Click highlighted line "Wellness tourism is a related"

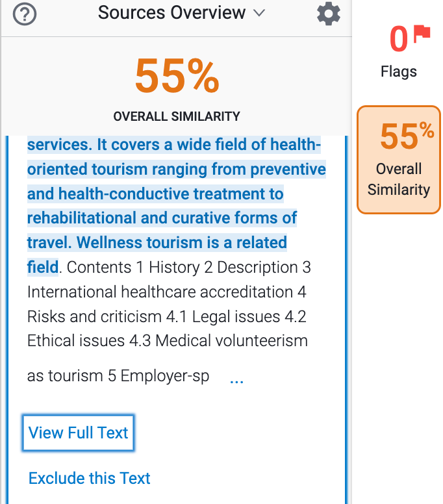point(182,242)
